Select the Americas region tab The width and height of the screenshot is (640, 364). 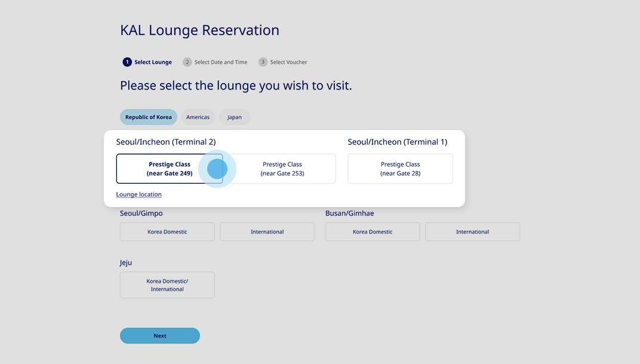tap(198, 117)
